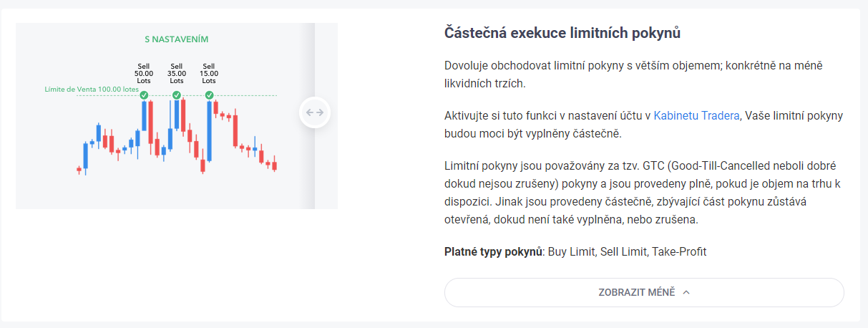Click the chevron-up icon beside ZOBRAZIT MÉNĚ
The height and width of the screenshot is (328, 868).
coord(686,292)
